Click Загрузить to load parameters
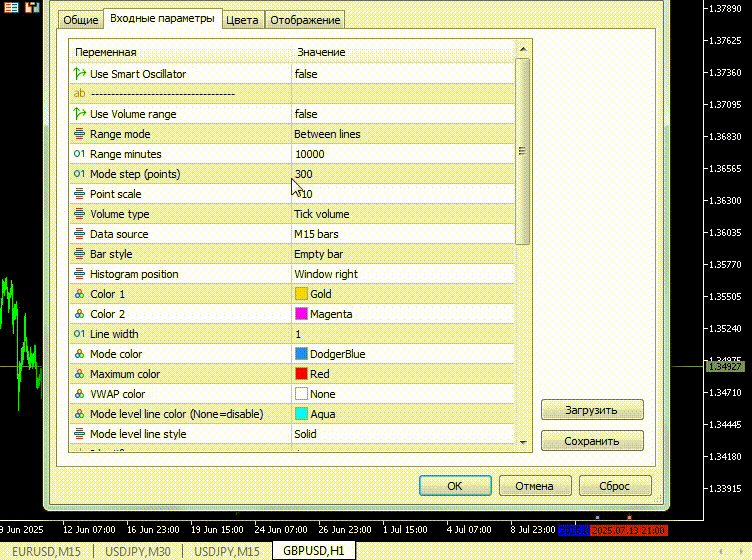The image size is (752, 560). (592, 410)
